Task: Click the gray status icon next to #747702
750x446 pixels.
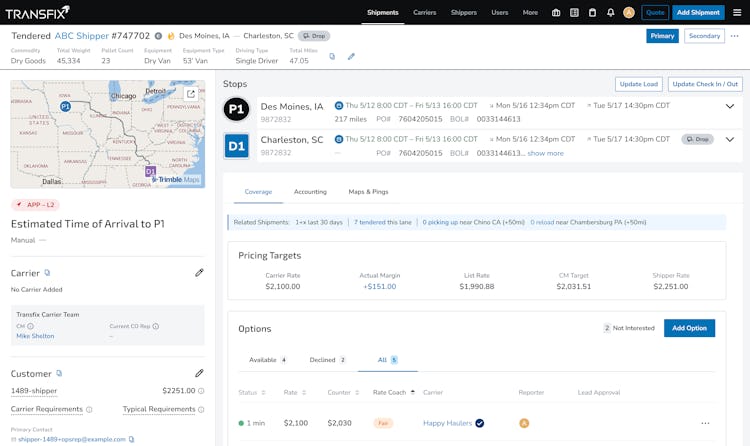Action: 158,36
